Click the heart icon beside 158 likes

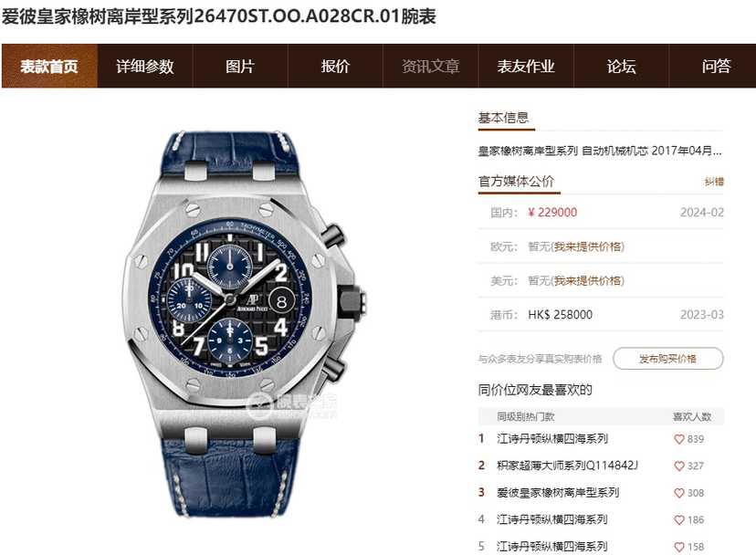(679, 548)
